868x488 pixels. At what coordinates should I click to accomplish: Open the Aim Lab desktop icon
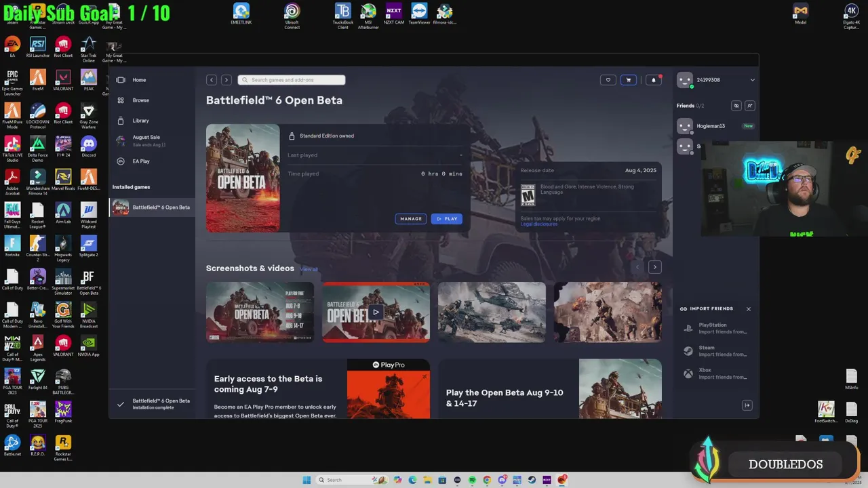(63, 213)
